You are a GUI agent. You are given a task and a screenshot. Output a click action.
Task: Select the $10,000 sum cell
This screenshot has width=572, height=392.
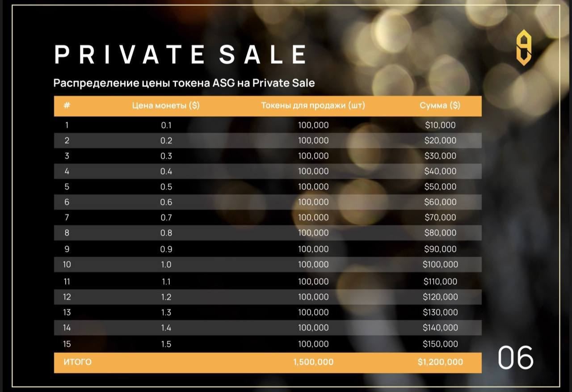click(440, 125)
